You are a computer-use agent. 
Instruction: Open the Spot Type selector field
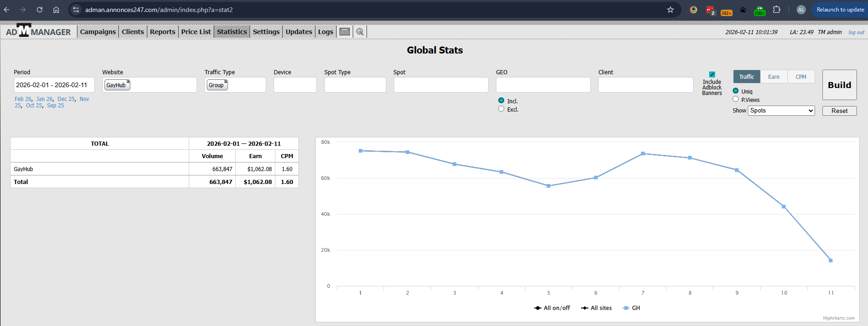[355, 85]
